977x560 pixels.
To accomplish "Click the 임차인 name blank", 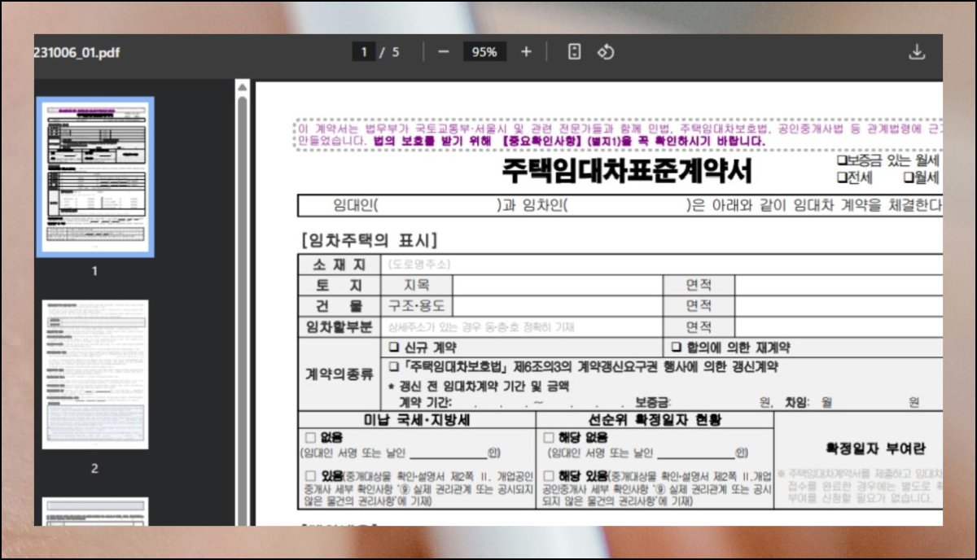I will (x=627, y=205).
